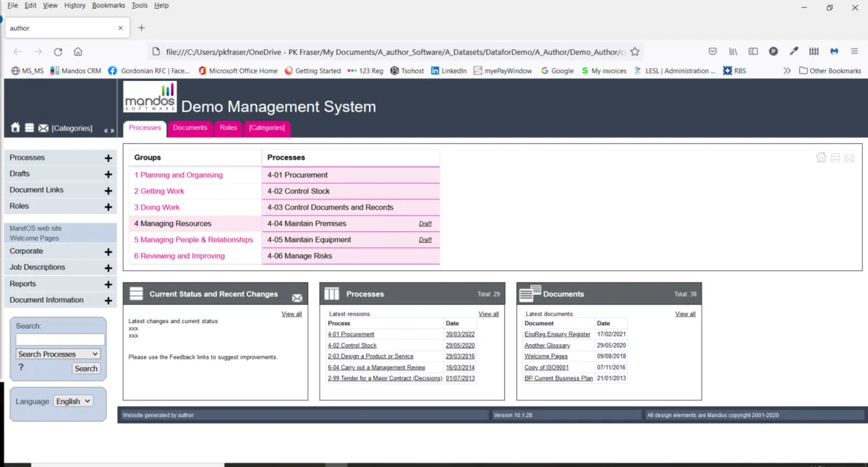Click the Documents panel stacked pages icon
Screen dimensions: 868x467
530,293
